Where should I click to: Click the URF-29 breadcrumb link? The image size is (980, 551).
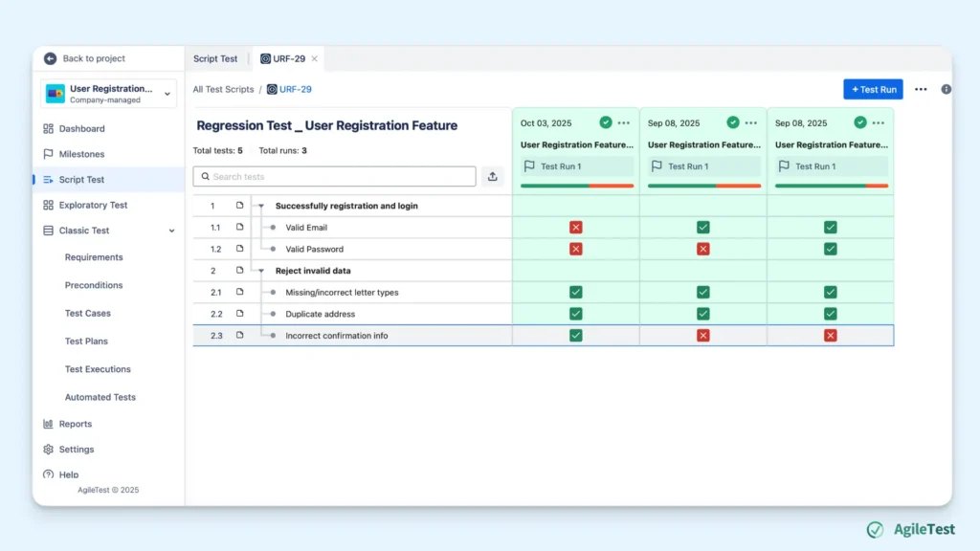[x=295, y=89]
